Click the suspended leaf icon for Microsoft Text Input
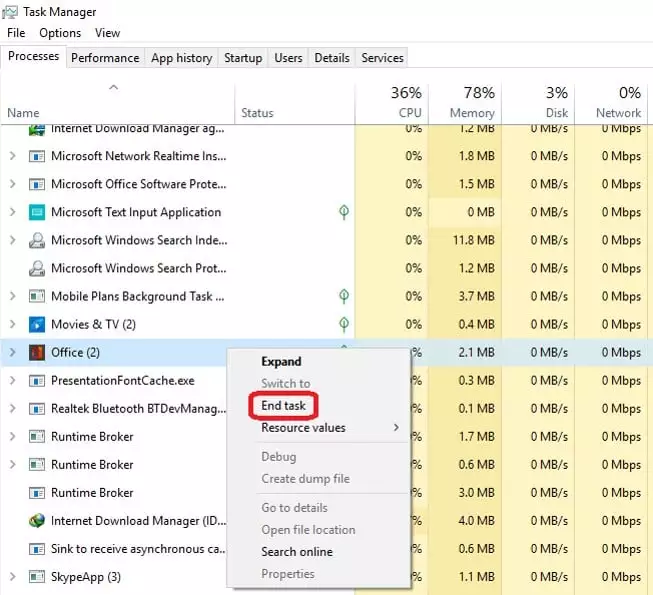This screenshot has height=595, width=653. tap(344, 212)
